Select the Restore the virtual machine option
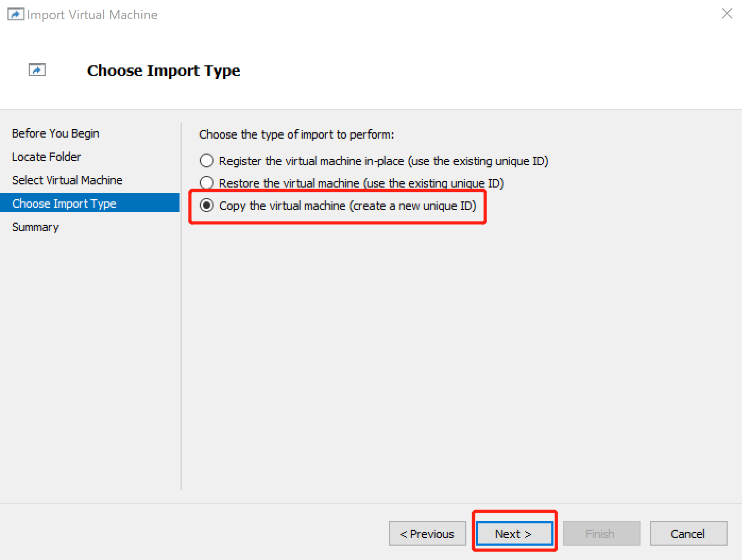 click(x=206, y=183)
